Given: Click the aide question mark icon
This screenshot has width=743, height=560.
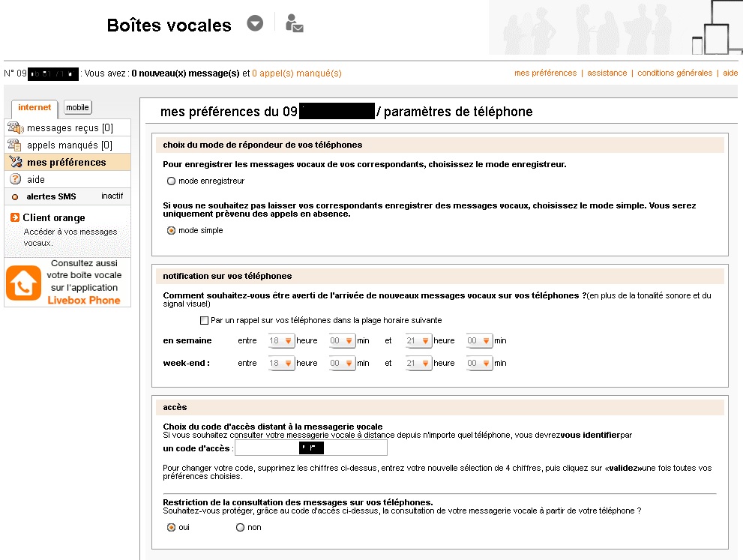Looking at the screenshot, I should coord(14,179).
